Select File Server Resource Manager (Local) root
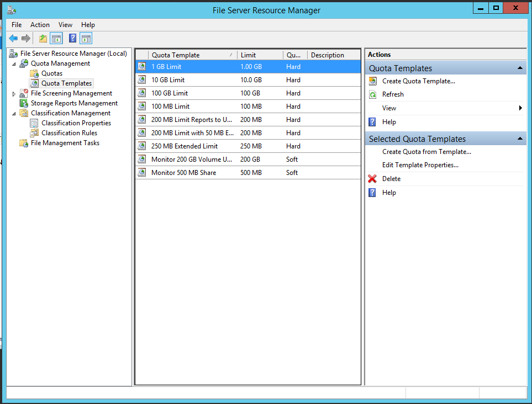 [x=73, y=54]
